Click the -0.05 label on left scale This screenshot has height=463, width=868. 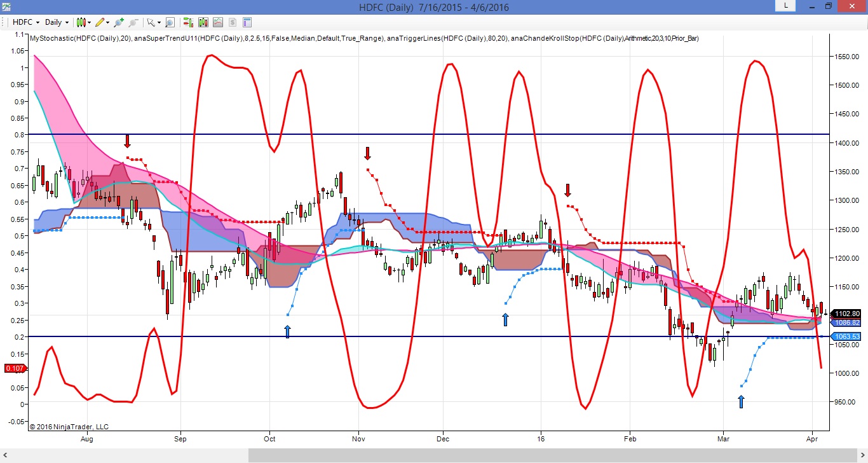[x=15, y=421]
